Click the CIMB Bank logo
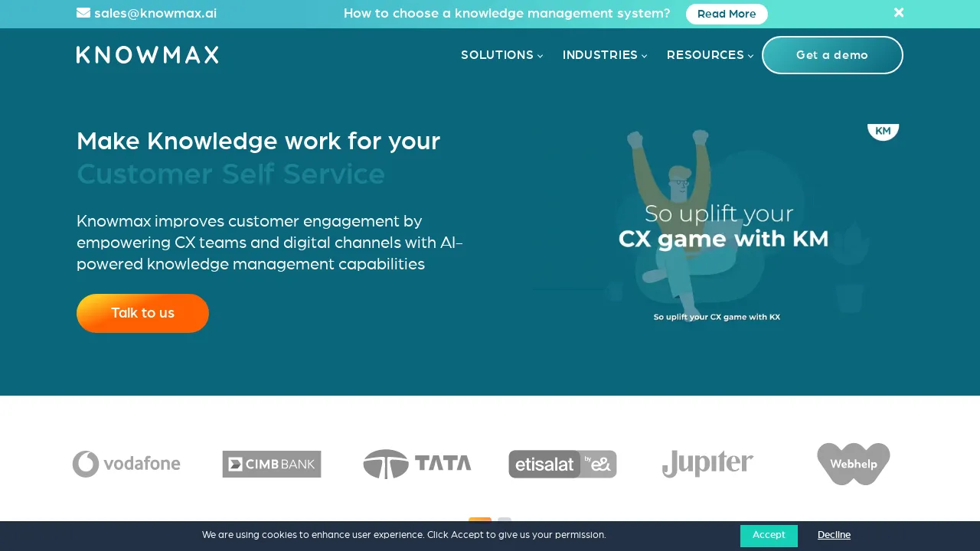 pos(272,464)
